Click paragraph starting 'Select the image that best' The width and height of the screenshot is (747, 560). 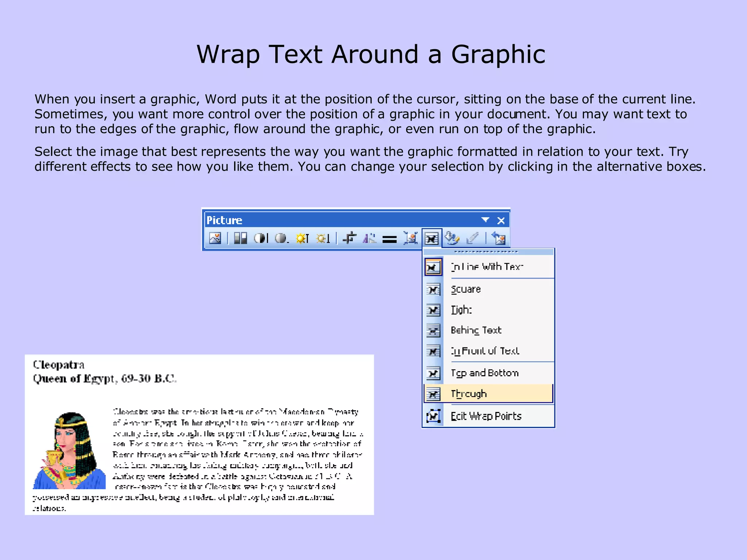[x=370, y=159]
